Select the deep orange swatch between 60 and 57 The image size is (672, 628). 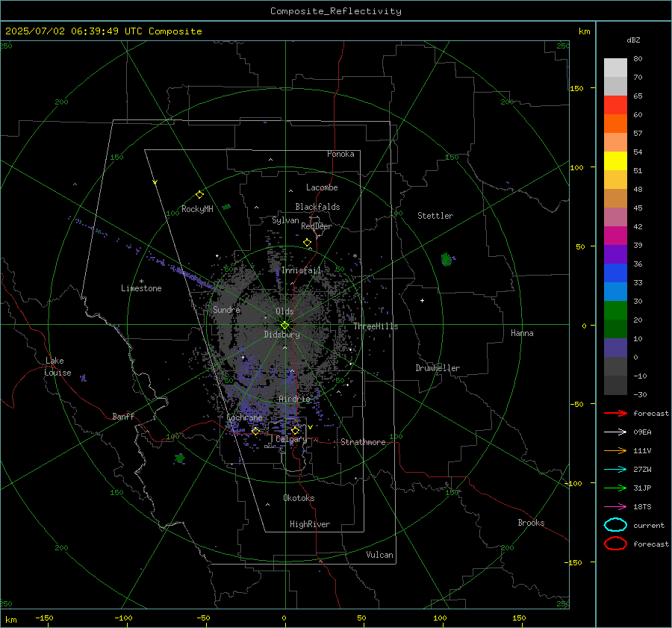click(x=615, y=123)
